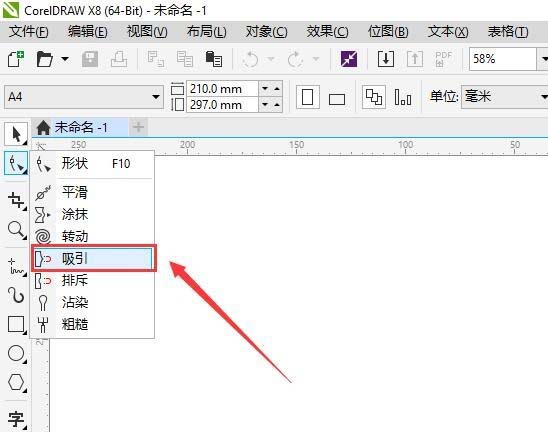Click the Open folder icon
Image resolution: width=548 pixels, height=432 pixels.
pyautogui.click(x=44, y=59)
